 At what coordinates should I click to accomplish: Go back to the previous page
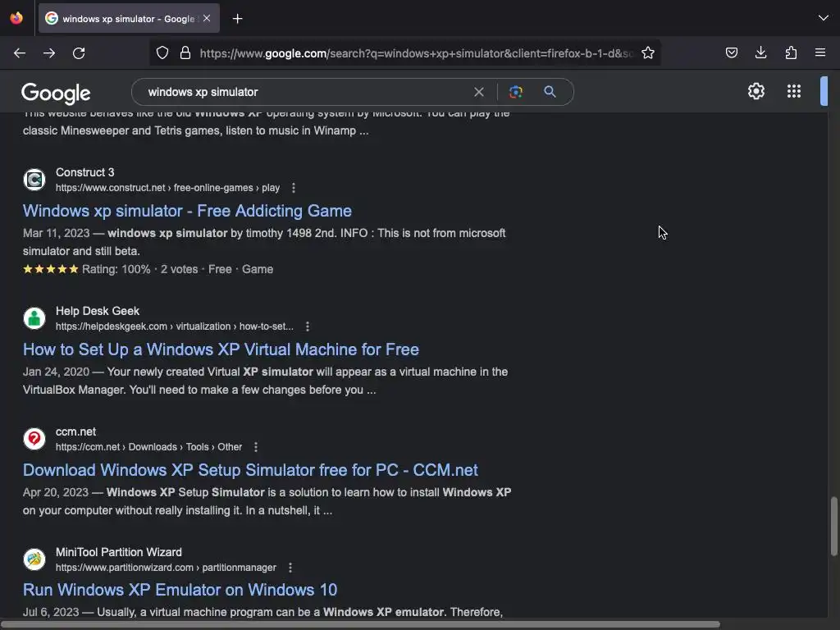20,53
